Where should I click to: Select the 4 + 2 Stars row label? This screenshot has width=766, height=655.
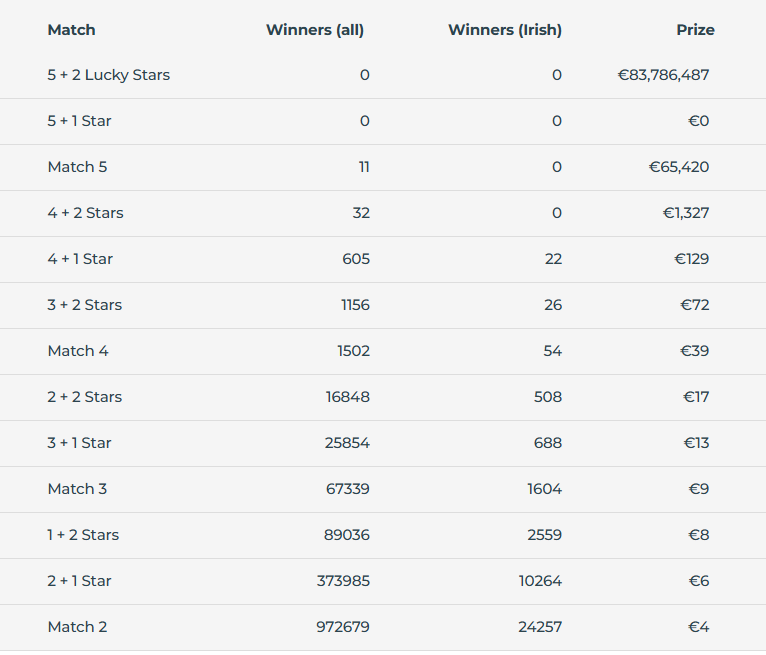pyautogui.click(x=85, y=212)
